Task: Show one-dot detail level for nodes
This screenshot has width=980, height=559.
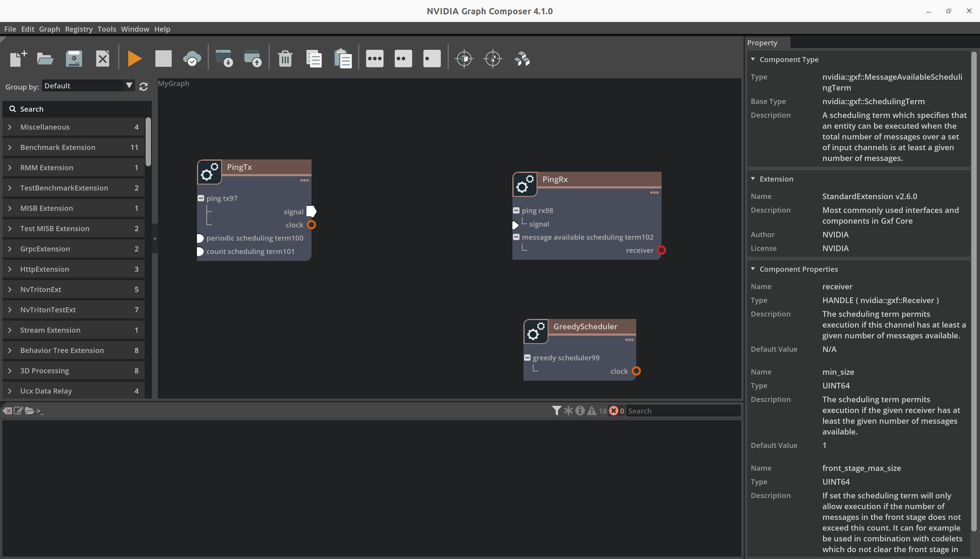Action: [x=432, y=59]
